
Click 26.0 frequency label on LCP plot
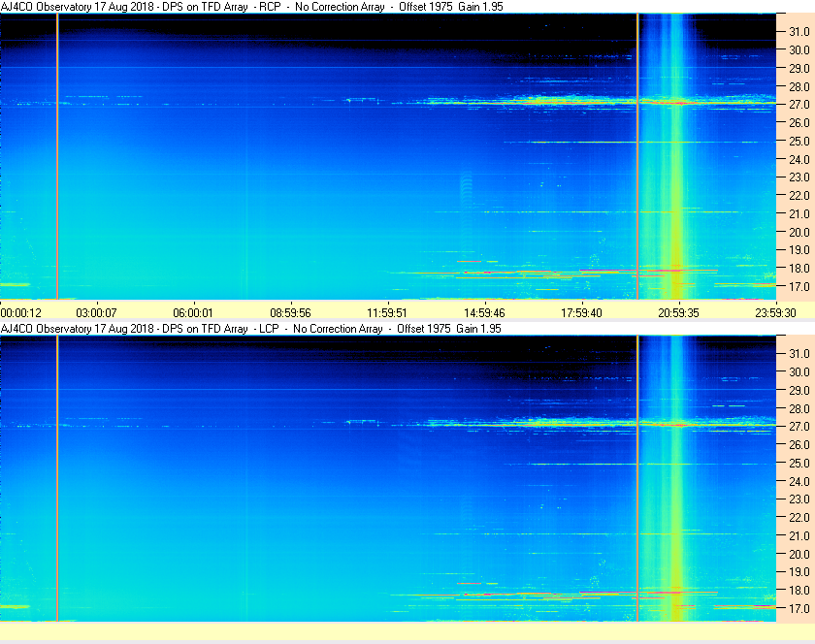(799, 444)
